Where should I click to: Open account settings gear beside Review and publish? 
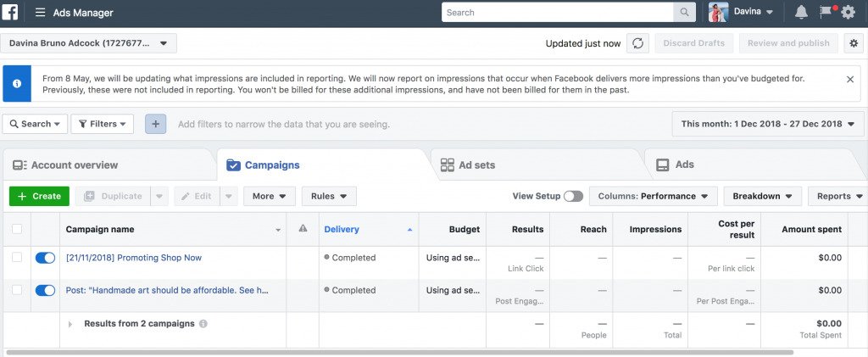tap(854, 43)
